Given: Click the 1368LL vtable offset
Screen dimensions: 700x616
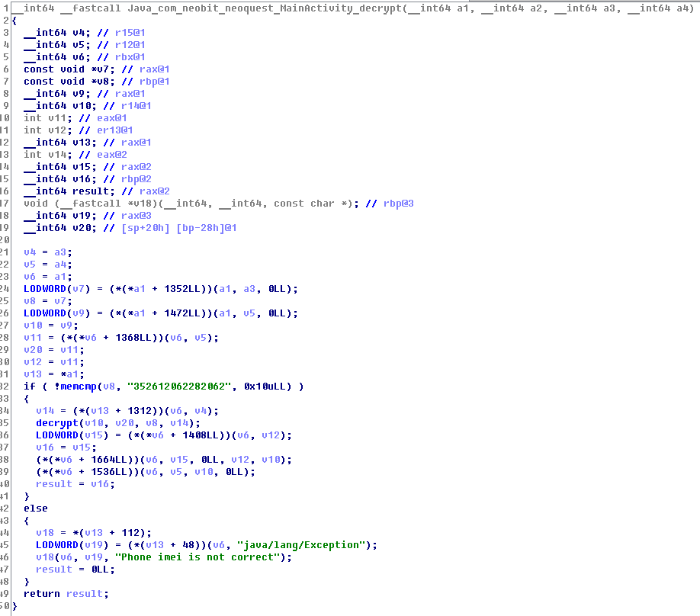Looking at the screenshot, I should pos(133,338).
